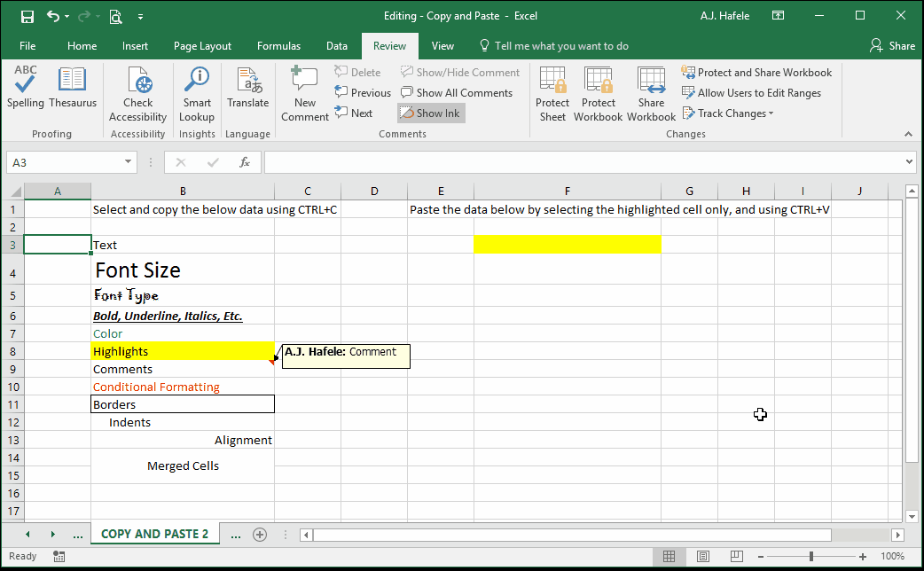Click the zoom in plus button
The height and width of the screenshot is (571, 924).
[x=863, y=556]
